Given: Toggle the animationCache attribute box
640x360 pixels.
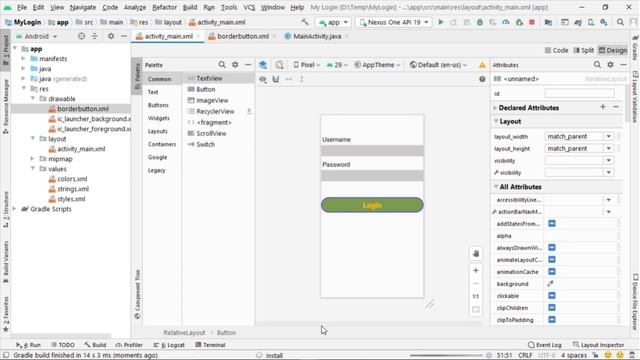Looking at the screenshot, I should [x=552, y=271].
